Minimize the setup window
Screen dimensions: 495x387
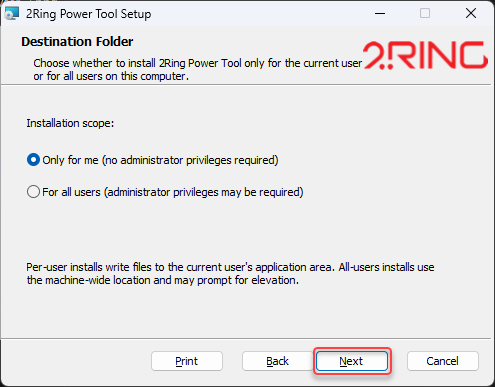tap(380, 14)
